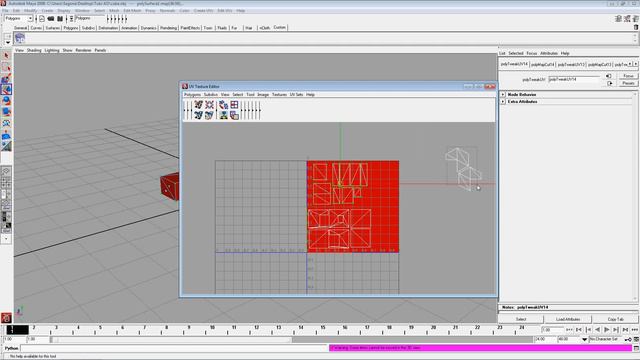
Task: Switch to the Polygons shelf tab
Action: click(x=71, y=28)
